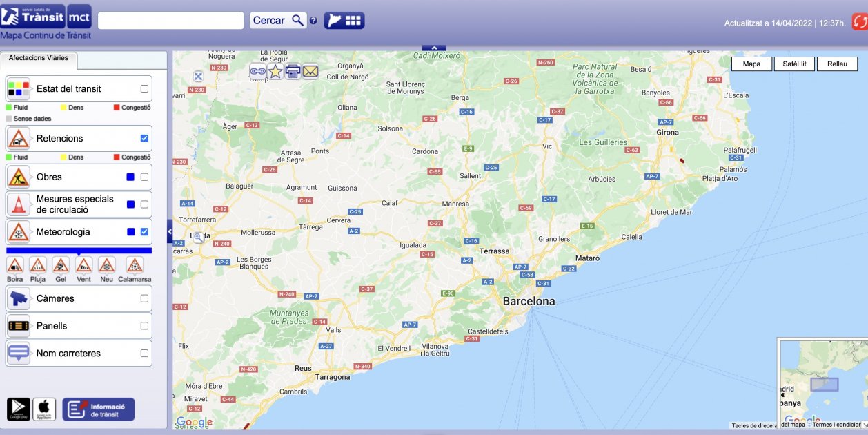Click the envelope email icon on map
868x435 pixels.
coord(310,70)
